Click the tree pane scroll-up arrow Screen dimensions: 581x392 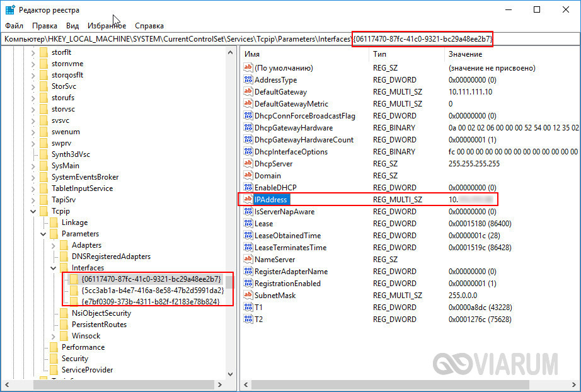[230, 52]
